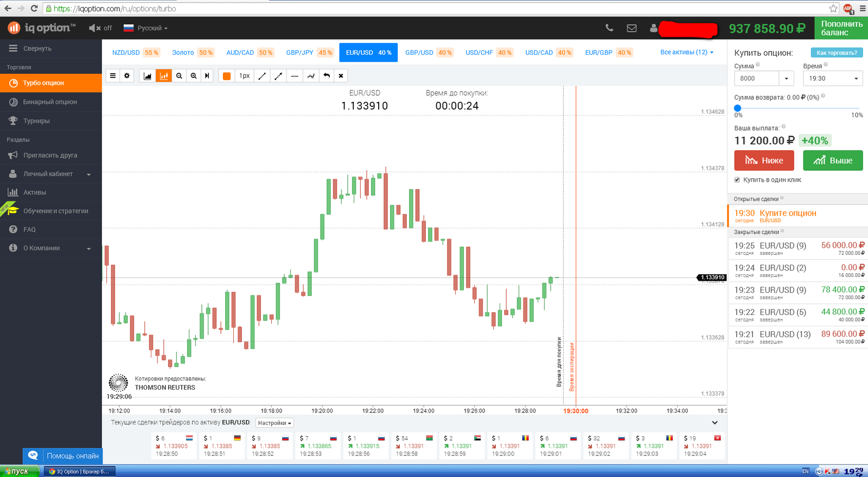
Task: Open Настройки dropdown for trader deals
Action: [x=275, y=423]
